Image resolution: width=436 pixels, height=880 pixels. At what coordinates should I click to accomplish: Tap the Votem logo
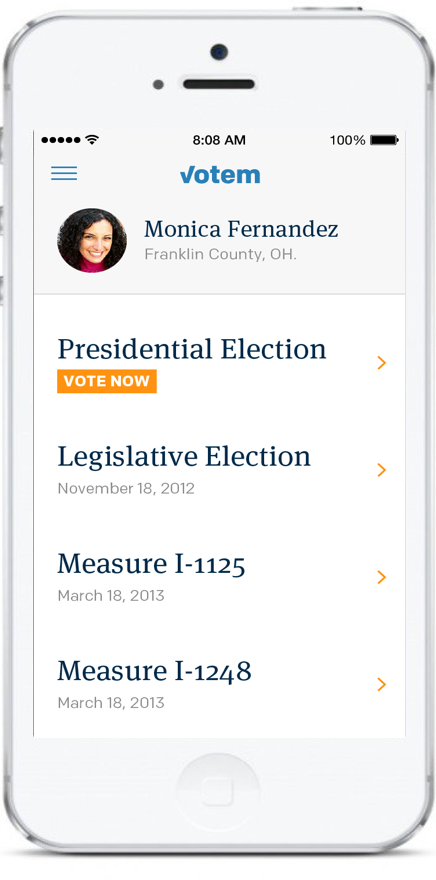click(220, 175)
